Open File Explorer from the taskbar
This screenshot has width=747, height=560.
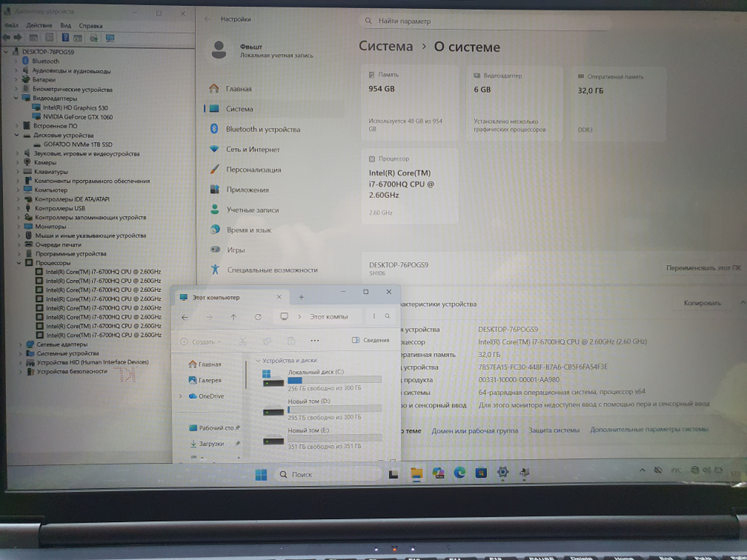(416, 473)
